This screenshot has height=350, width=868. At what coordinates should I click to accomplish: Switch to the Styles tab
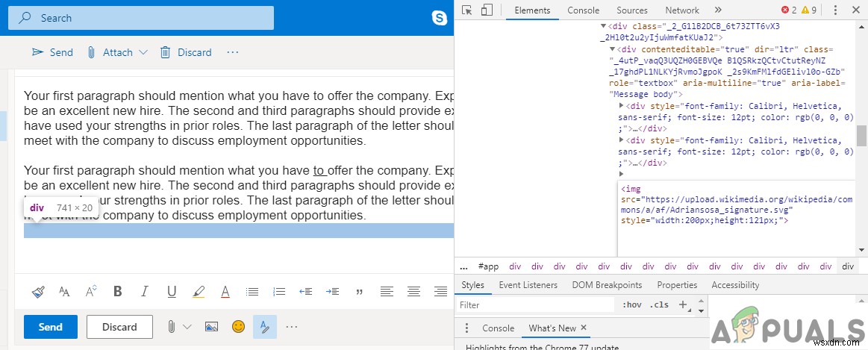(472, 285)
